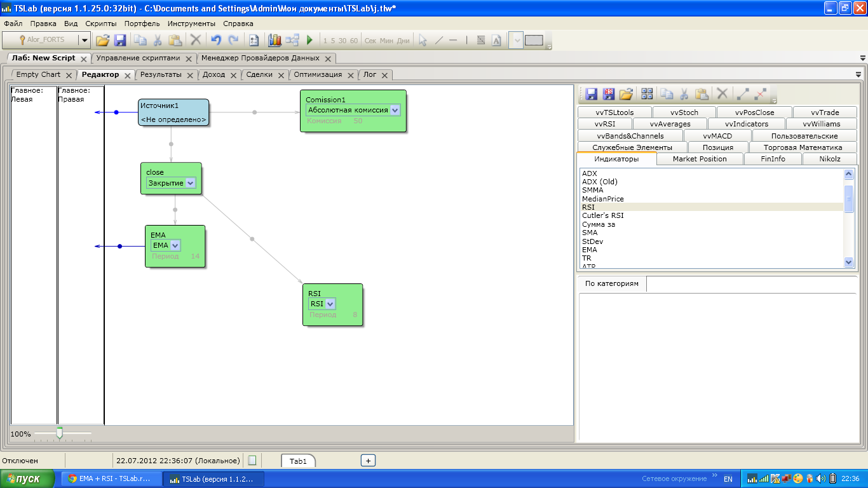Open the Скрипты menu
The height and width of the screenshot is (488, 868).
(x=100, y=24)
